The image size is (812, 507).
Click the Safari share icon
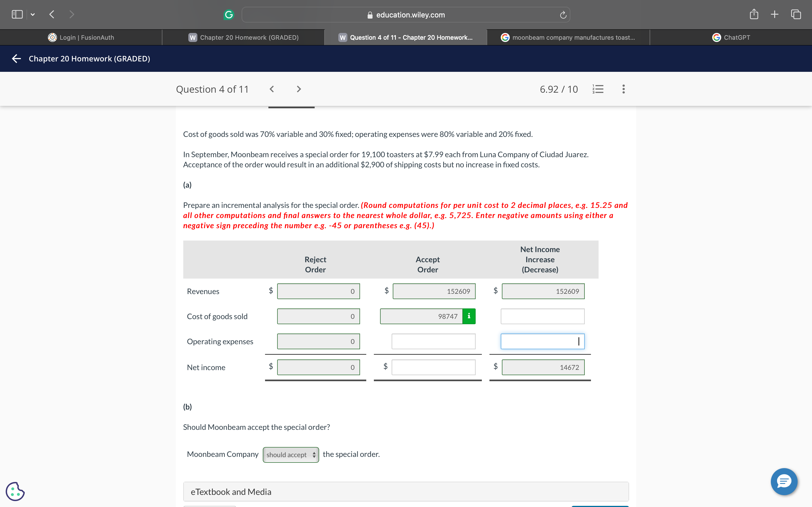pyautogui.click(x=754, y=14)
